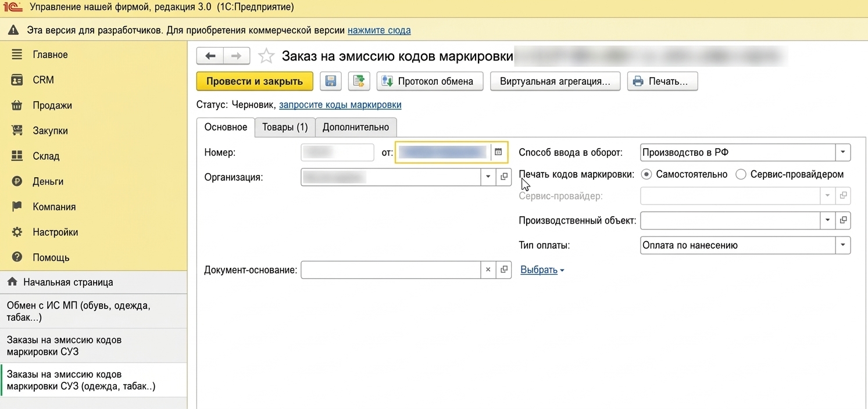
Task: Save the document using the floppy disk icon
Action: (331, 81)
